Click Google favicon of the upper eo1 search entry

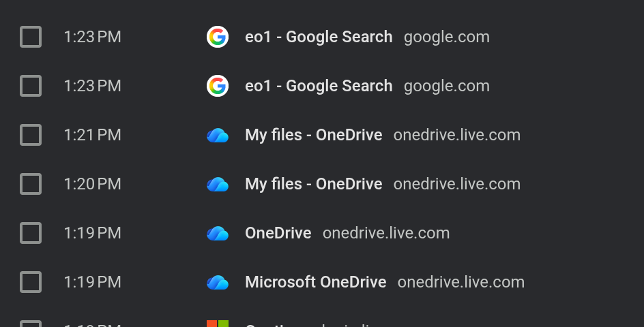[218, 37]
